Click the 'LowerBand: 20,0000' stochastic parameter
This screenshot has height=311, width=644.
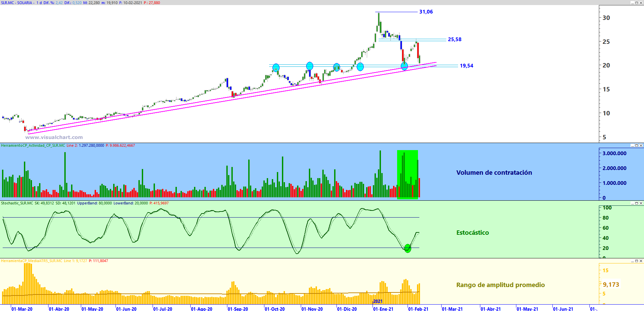pos(131,203)
